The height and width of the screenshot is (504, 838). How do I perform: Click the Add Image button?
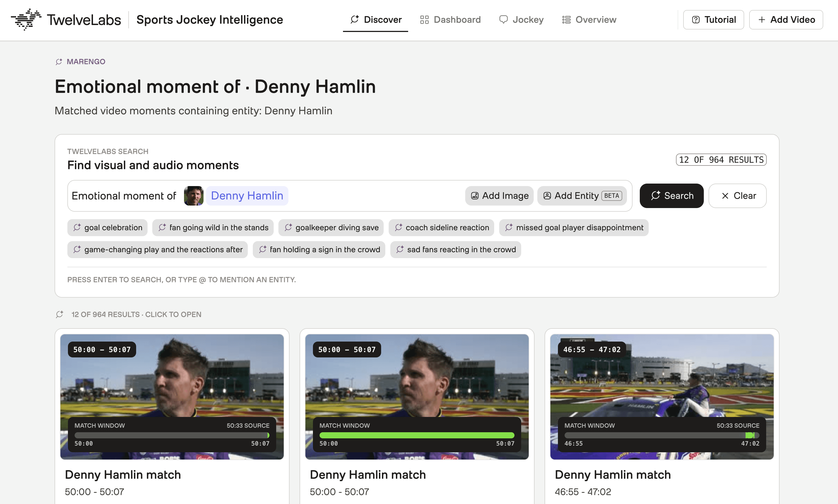(499, 196)
